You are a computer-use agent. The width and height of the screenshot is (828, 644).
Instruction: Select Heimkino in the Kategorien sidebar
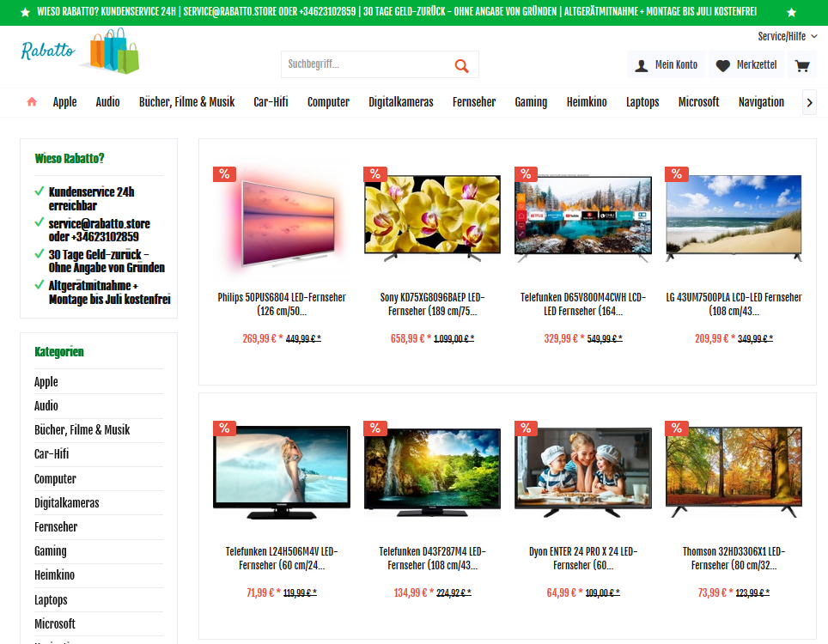99,575
